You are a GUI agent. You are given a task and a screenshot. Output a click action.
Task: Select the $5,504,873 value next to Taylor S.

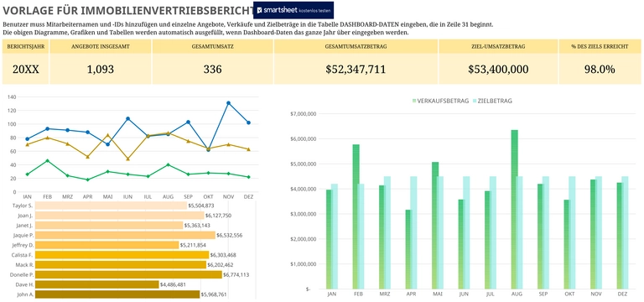pyautogui.click(x=201, y=206)
